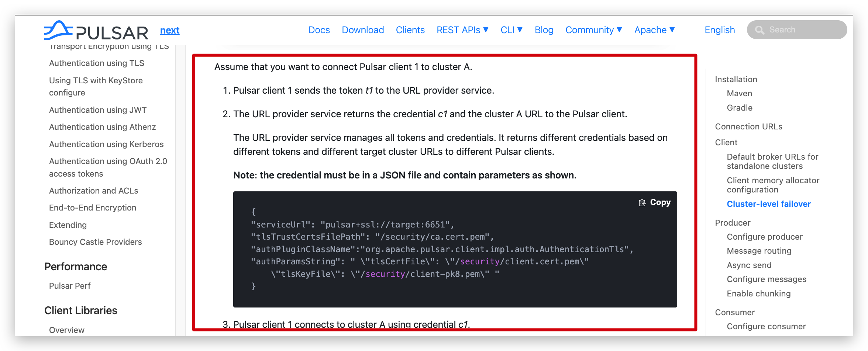
Task: Open Authentication using TLS
Action: [97, 63]
